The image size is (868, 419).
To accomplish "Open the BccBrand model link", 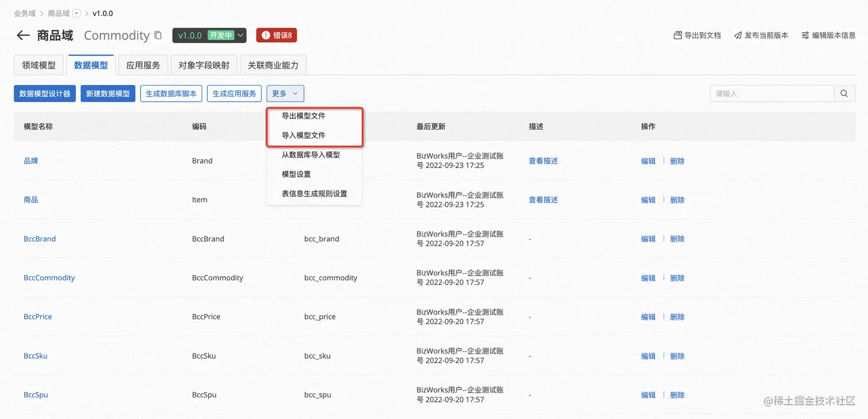I will click(x=40, y=239).
